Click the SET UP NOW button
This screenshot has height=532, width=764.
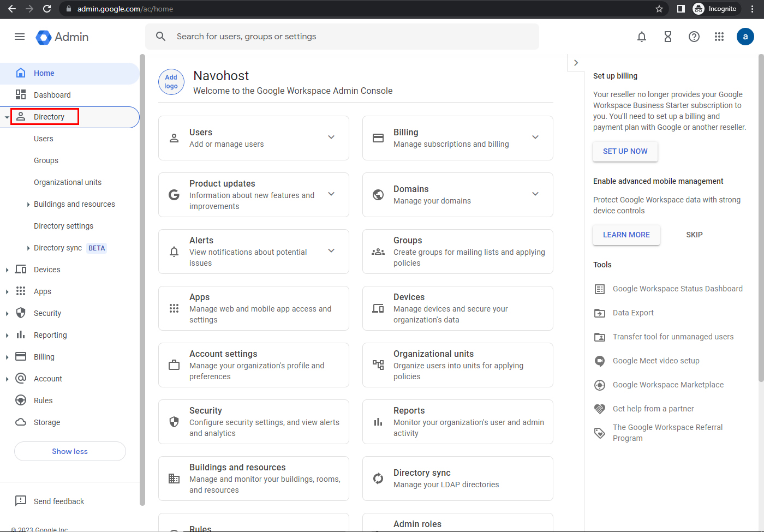(x=625, y=151)
